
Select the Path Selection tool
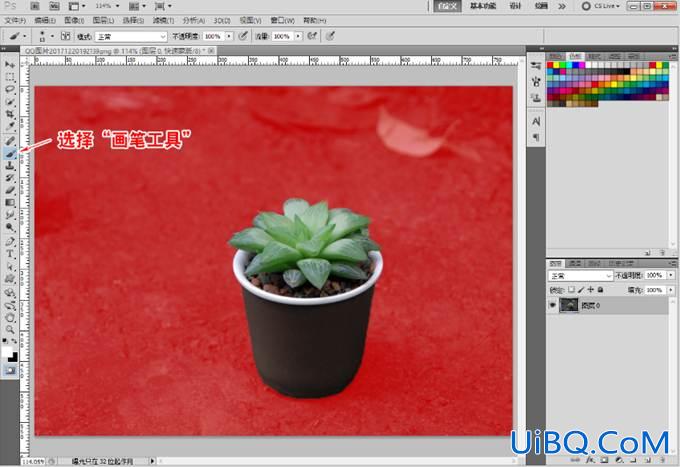click(x=10, y=266)
